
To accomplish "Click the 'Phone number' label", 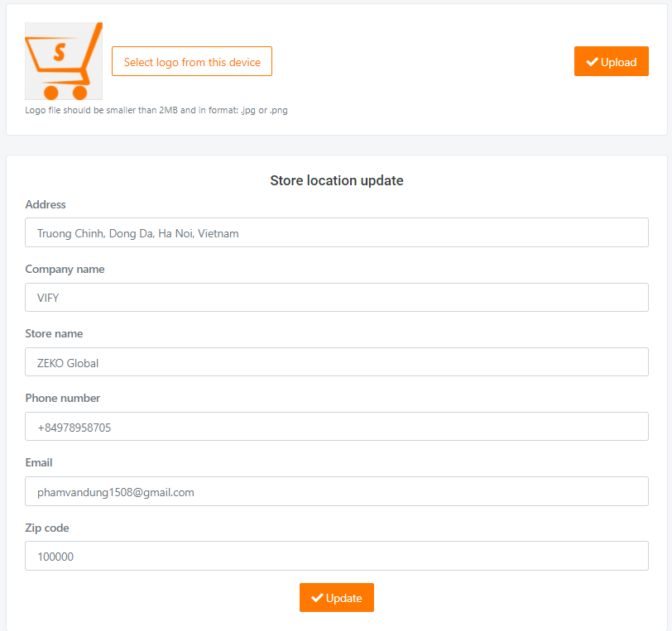I will 62,398.
